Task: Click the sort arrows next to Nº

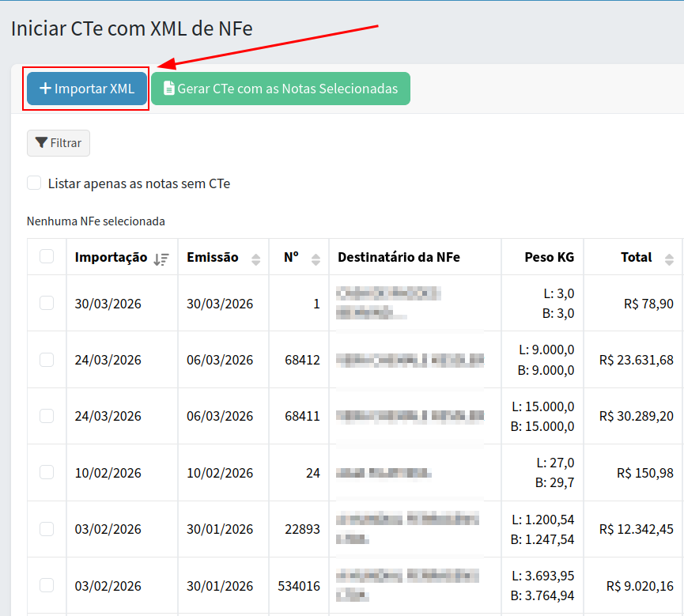Action: 316,259
